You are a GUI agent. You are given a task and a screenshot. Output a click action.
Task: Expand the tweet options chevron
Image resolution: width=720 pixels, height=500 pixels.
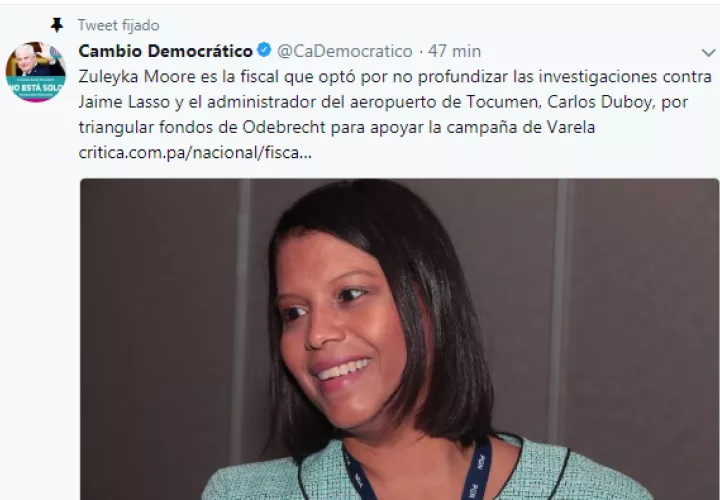[708, 52]
